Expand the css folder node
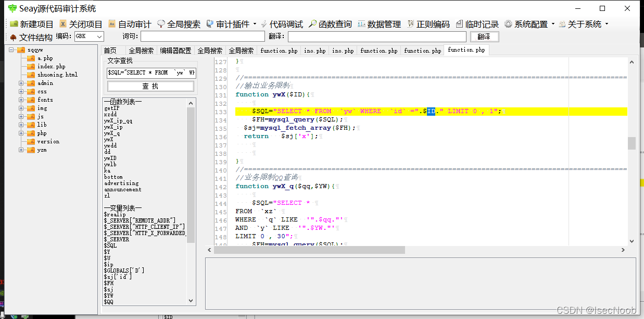Image resolution: width=644 pixels, height=319 pixels. tap(21, 91)
